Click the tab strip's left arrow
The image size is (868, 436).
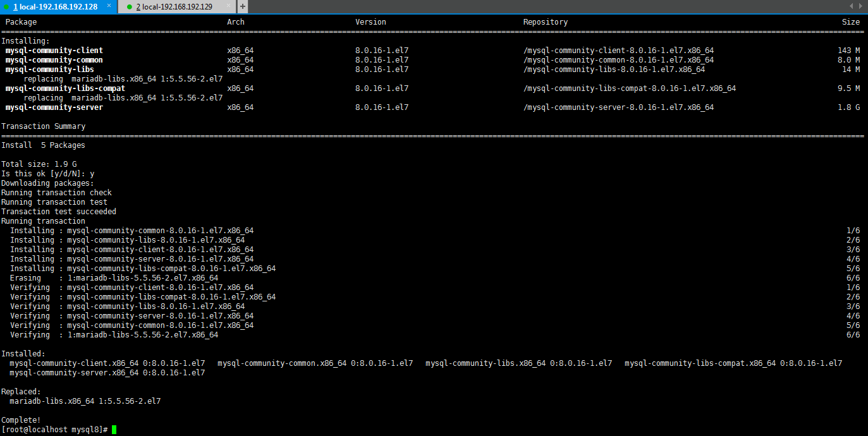(x=852, y=6)
